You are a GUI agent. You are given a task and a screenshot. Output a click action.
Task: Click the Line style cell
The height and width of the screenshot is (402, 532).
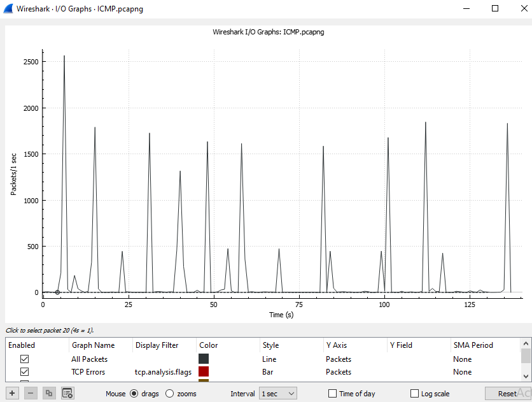[269, 359]
